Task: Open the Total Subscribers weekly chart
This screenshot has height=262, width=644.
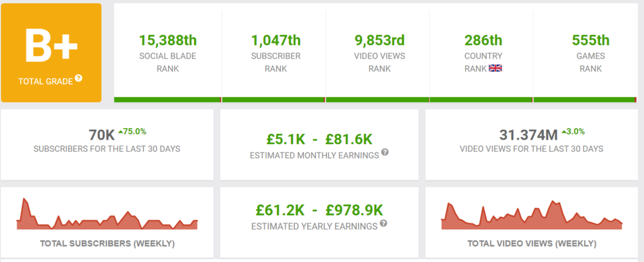Action: [107, 216]
